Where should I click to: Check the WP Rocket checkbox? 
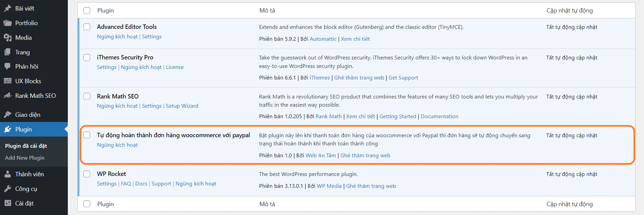87,174
